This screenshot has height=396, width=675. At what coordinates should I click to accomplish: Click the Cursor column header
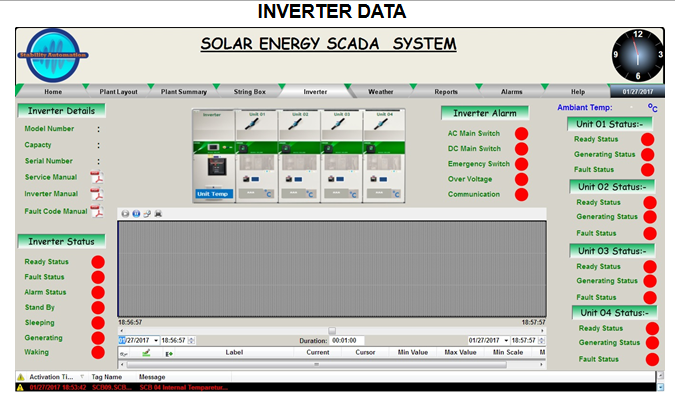[x=365, y=353]
